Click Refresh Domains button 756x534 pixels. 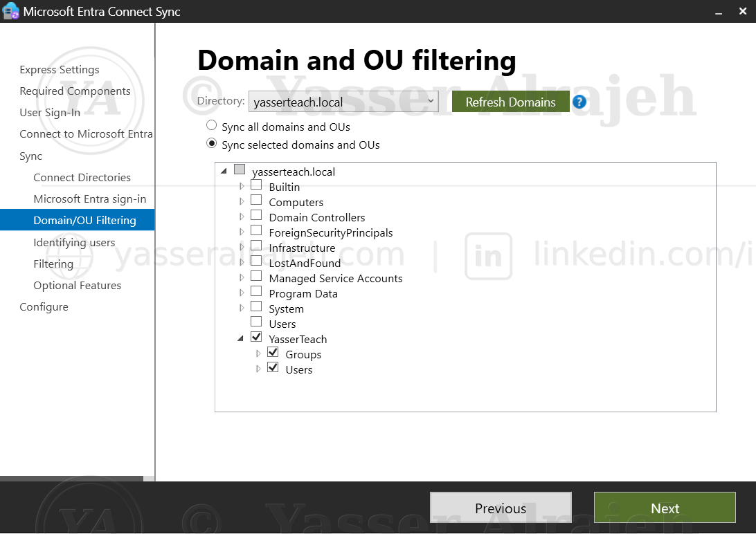click(511, 102)
